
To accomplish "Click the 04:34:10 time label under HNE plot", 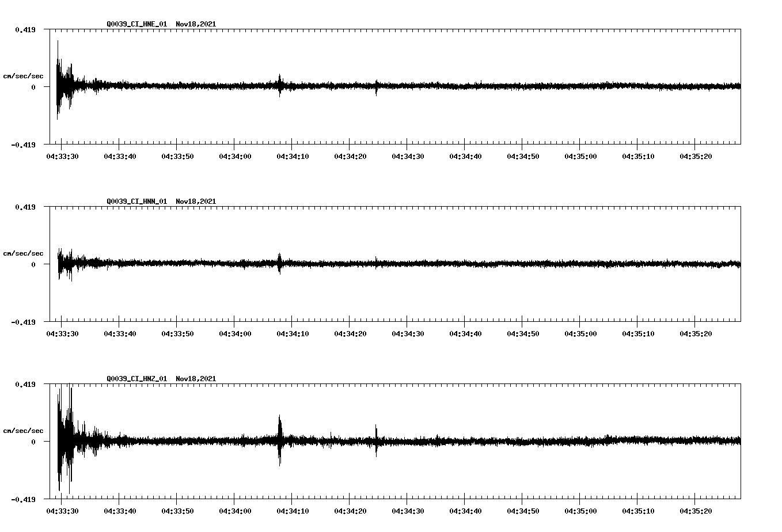I will 293,157.
